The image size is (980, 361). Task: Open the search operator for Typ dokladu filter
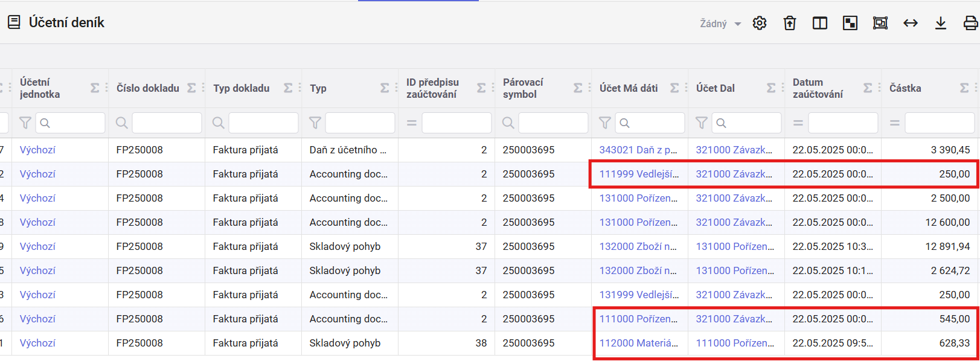tap(218, 123)
